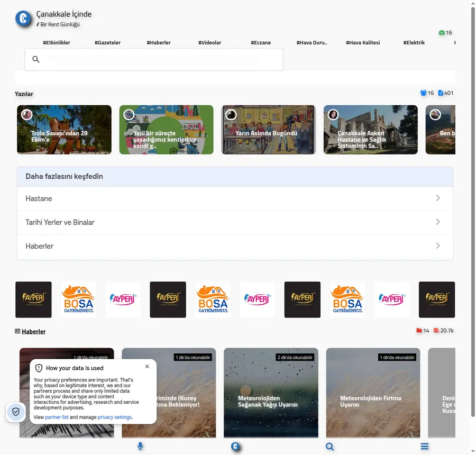Viewport: 476px width, 455px height.
Task: Click author avatar on Troia Savaşı card
Action: [27, 114]
